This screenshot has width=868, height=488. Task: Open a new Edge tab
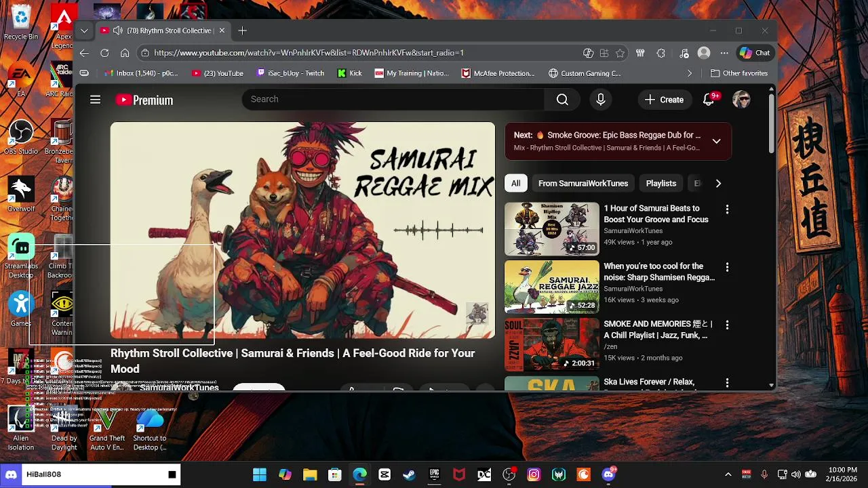(x=242, y=30)
